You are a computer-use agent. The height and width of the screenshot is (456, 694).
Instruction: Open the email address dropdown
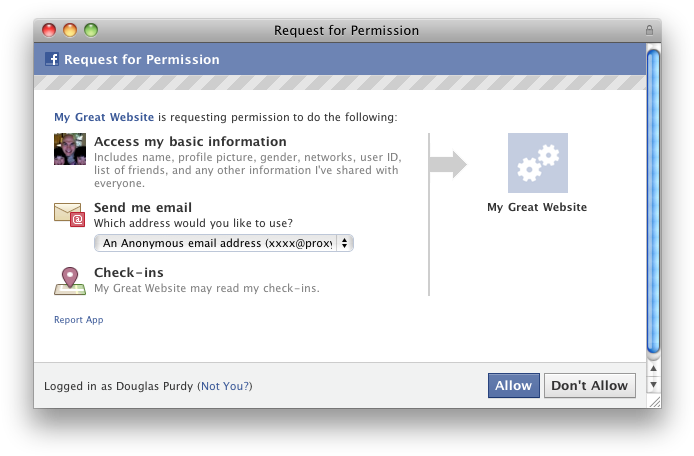224,243
